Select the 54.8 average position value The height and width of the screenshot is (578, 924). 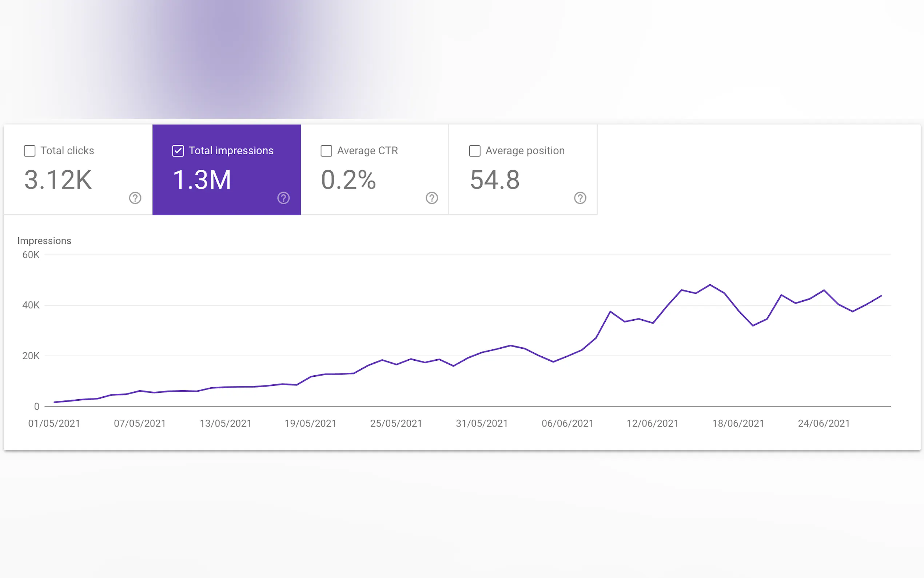pyautogui.click(x=495, y=180)
